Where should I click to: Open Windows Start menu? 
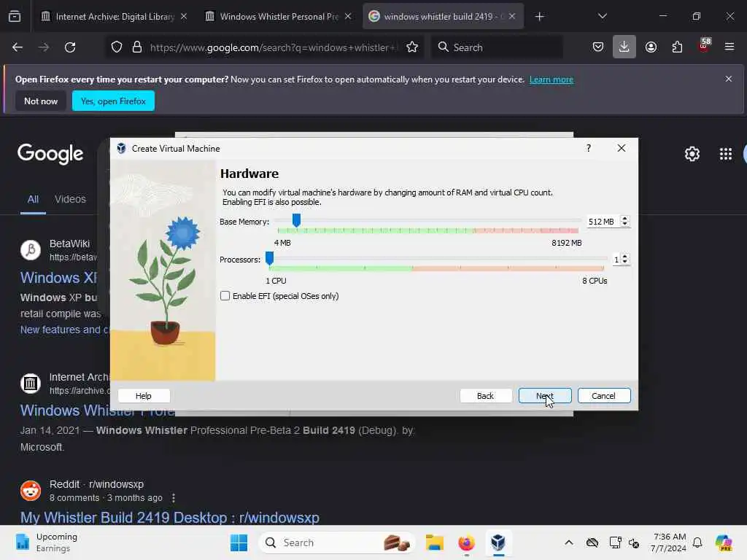239,542
